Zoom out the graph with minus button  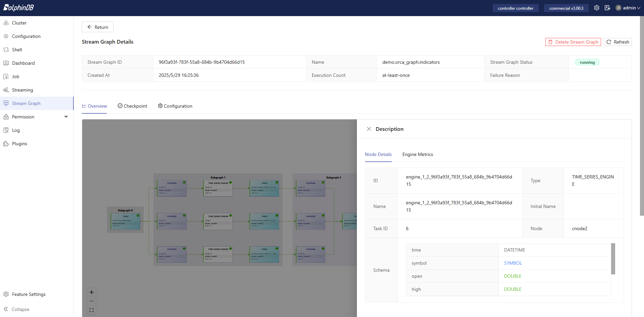pyautogui.click(x=92, y=301)
